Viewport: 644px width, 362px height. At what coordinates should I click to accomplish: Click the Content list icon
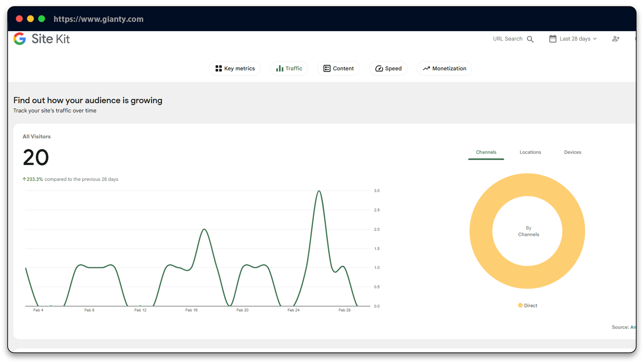(327, 68)
